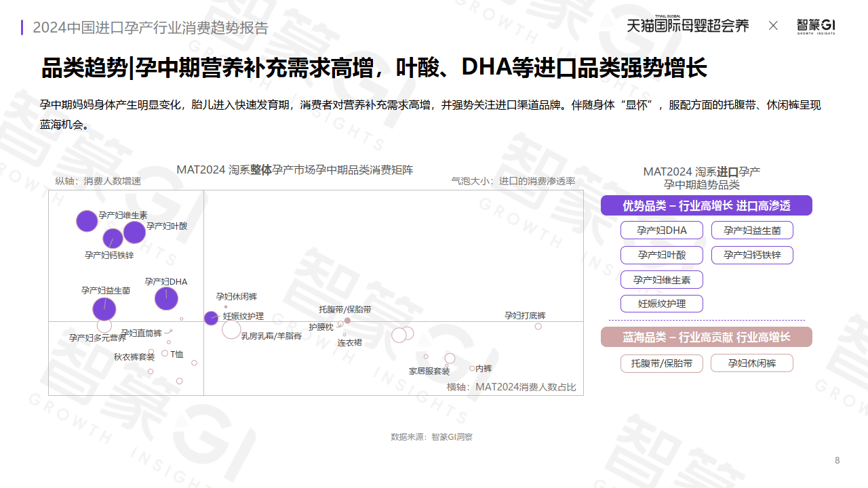This screenshot has height=488, width=868.
Task: Click the T恤 chart label
Action: point(177,354)
